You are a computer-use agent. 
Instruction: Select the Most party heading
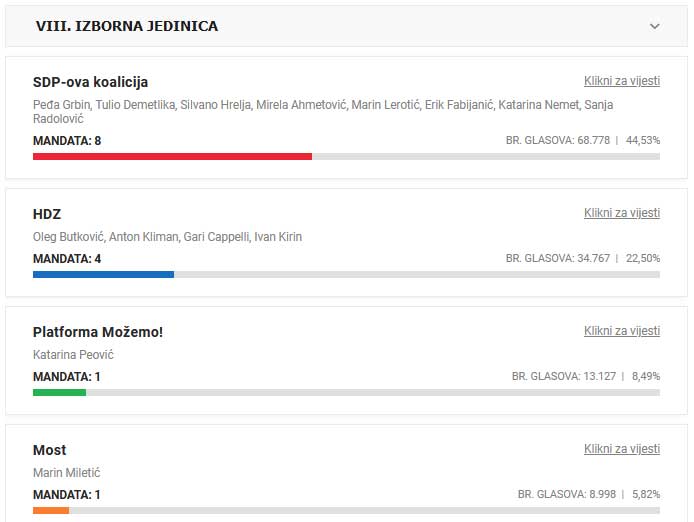coord(49,450)
